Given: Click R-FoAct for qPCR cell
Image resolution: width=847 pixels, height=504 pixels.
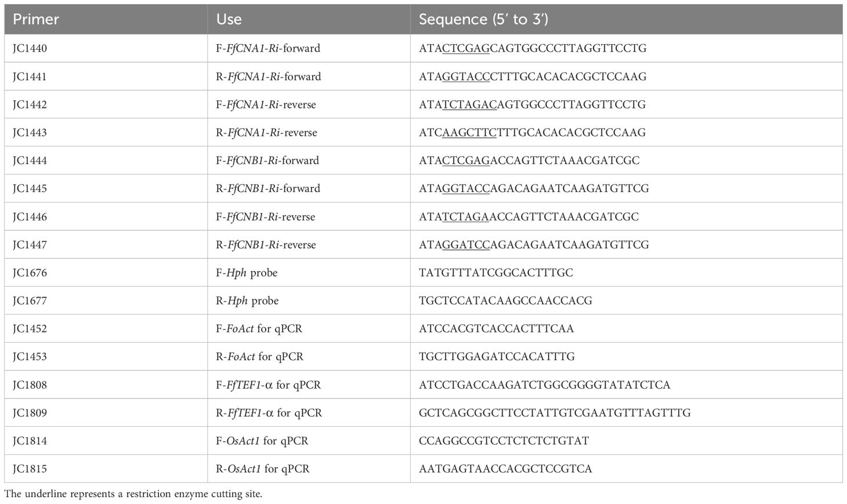Looking at the screenshot, I should (x=309, y=357).
